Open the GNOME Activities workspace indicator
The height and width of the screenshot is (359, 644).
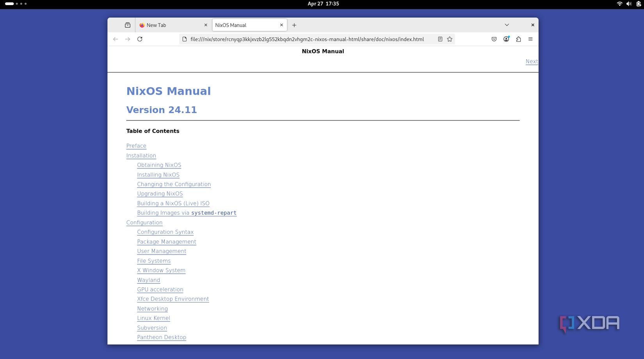pyautogui.click(x=16, y=4)
